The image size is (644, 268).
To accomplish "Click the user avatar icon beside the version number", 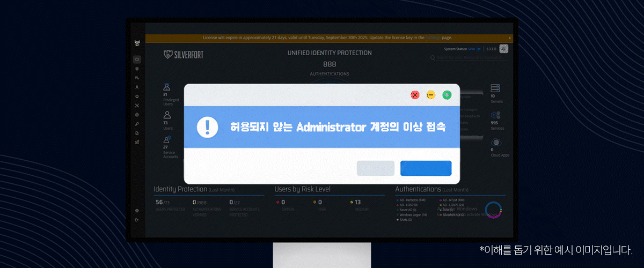I will tap(503, 48).
